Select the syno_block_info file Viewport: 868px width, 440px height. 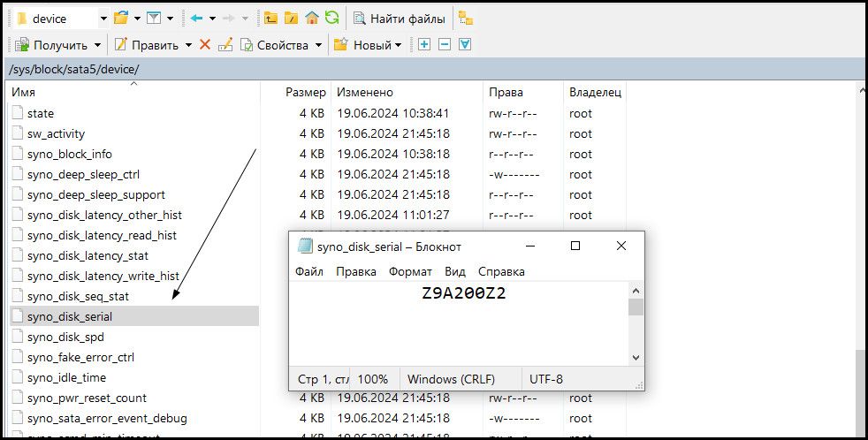69,154
